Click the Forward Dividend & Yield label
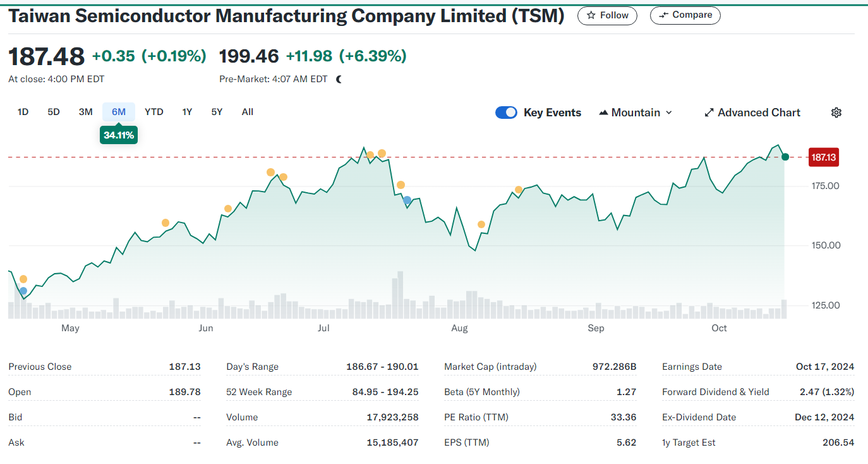 pos(716,392)
